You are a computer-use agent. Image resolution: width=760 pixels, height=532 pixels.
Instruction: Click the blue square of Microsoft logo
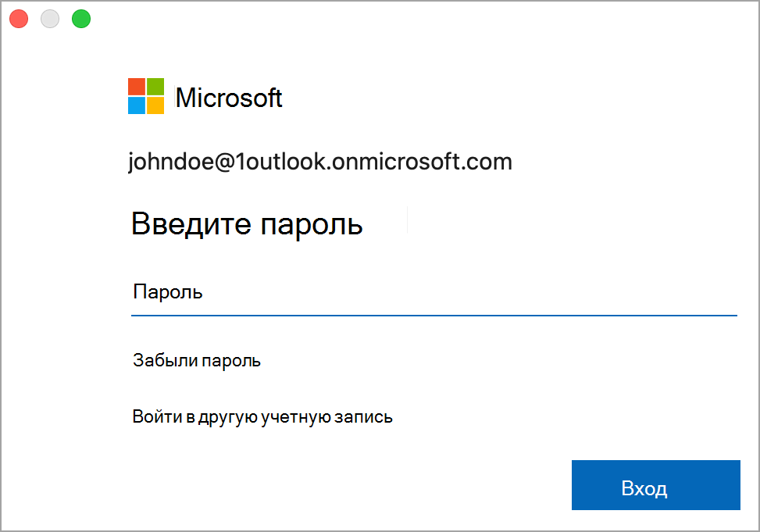click(137, 105)
